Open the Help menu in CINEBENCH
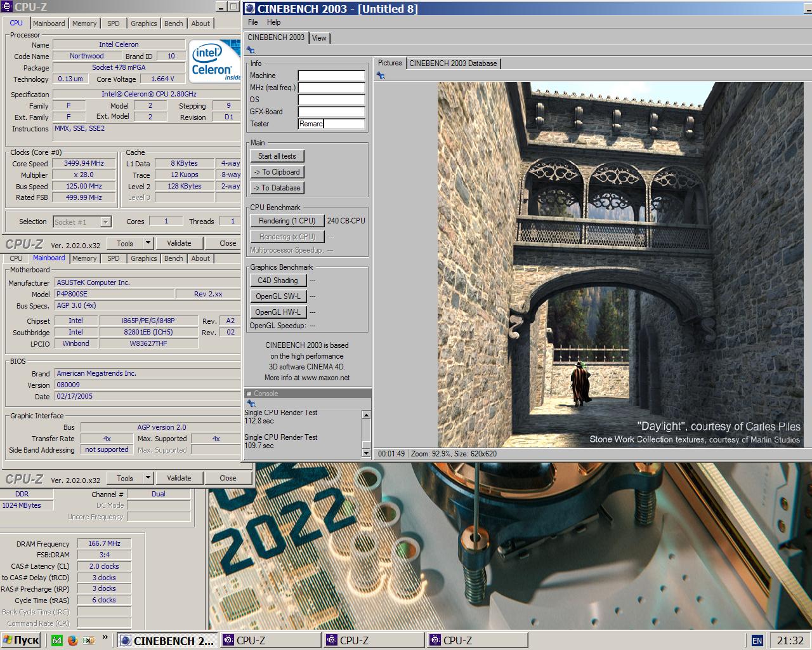 click(274, 22)
